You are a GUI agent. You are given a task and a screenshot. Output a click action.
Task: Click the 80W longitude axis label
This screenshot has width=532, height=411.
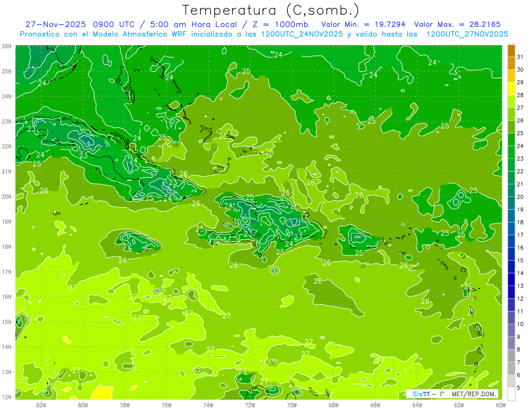point(83,405)
